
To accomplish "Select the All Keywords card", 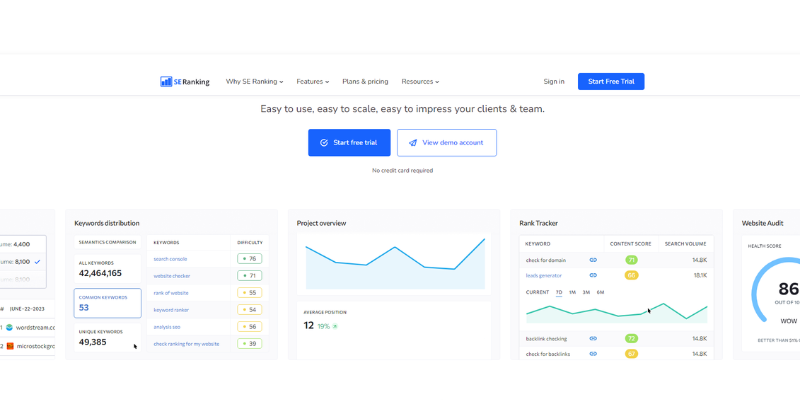I will tap(107, 269).
